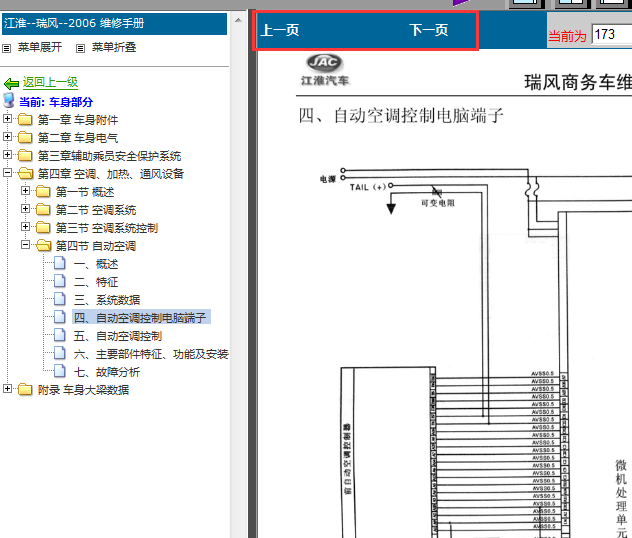Click open folder icon of 第四节 自动空调
This screenshot has height=538, width=632.
tap(44, 245)
